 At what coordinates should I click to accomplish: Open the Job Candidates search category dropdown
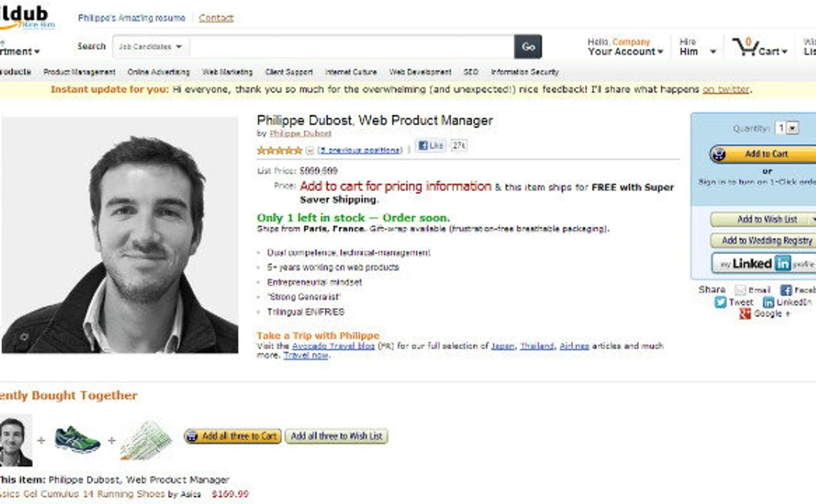(x=151, y=47)
